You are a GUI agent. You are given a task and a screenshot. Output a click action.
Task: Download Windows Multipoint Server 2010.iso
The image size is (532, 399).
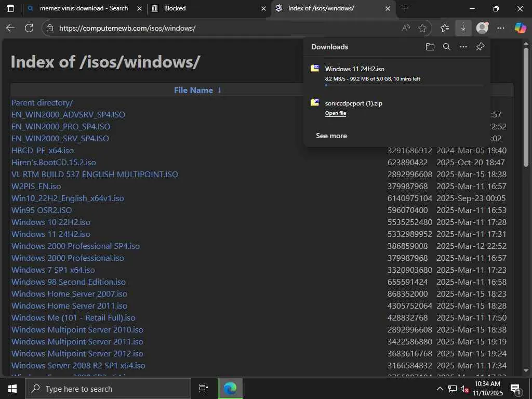77,330
